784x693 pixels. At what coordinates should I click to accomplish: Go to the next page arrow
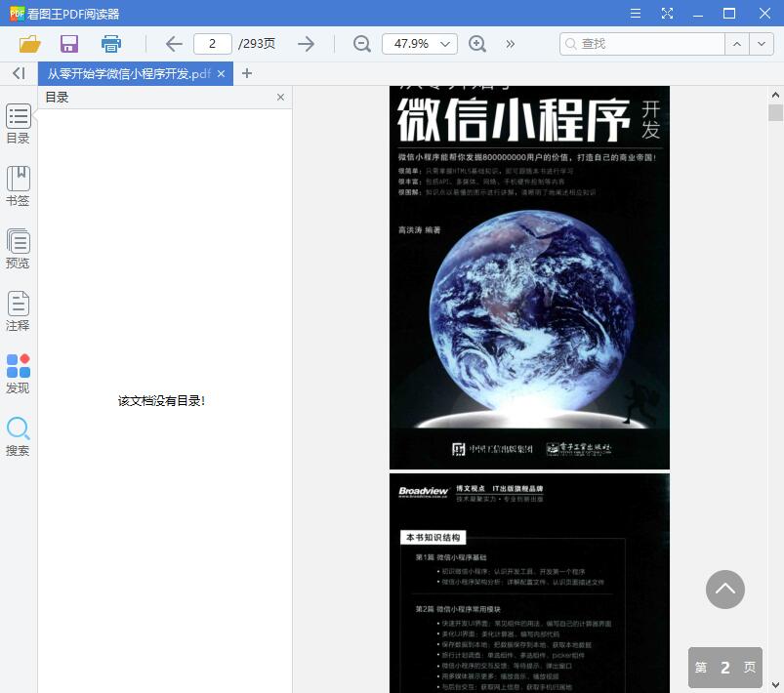coord(306,44)
